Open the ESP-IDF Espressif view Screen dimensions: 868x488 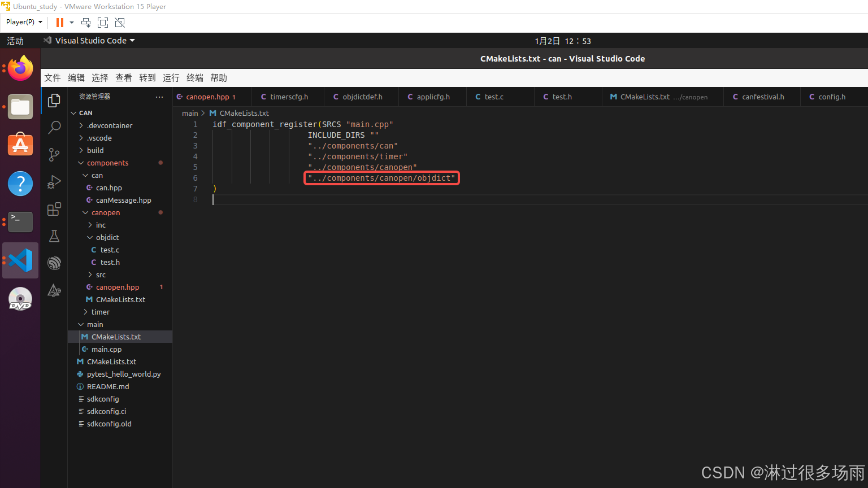pos(54,263)
